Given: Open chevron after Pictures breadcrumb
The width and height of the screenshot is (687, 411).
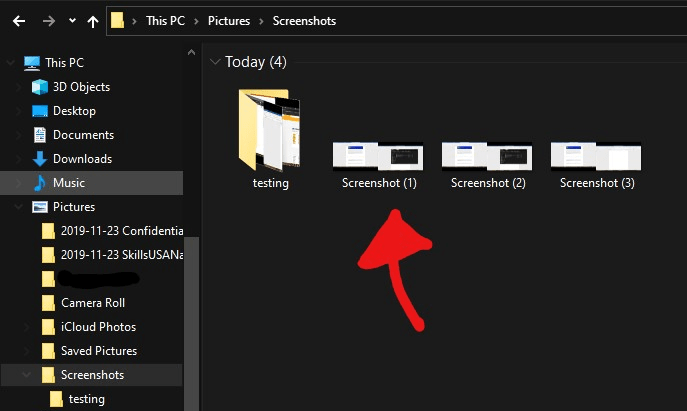Looking at the screenshot, I should pos(262,21).
